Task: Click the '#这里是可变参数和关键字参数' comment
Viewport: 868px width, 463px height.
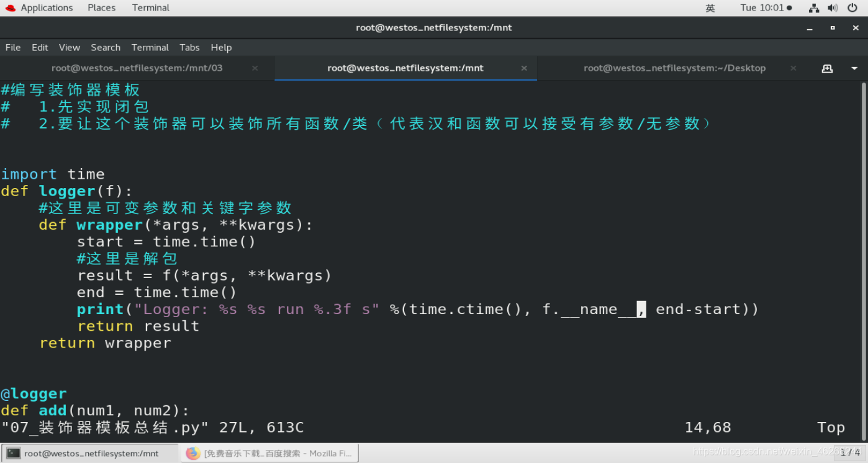Action: [x=165, y=208]
